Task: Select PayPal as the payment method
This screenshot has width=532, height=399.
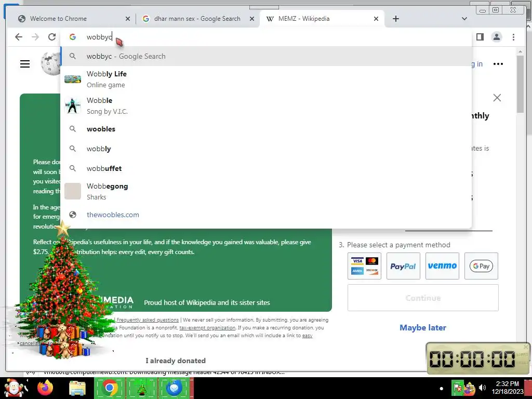Action: 403,266
